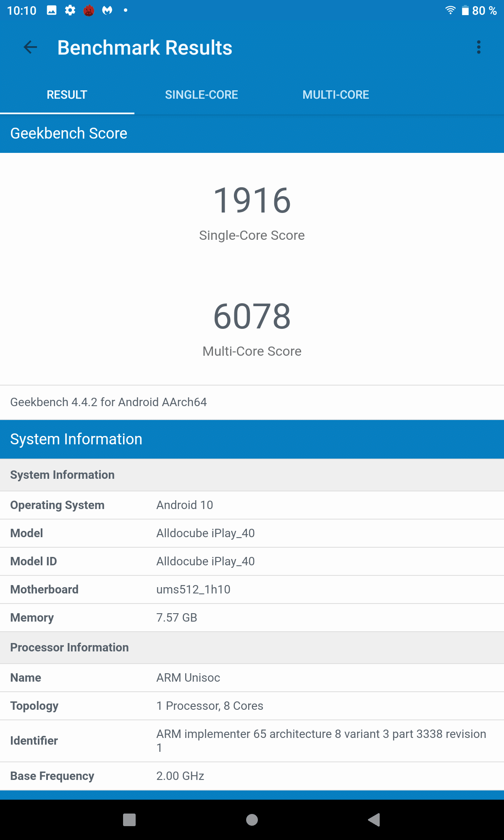Tap the Benchmark Results title

pos(145,48)
